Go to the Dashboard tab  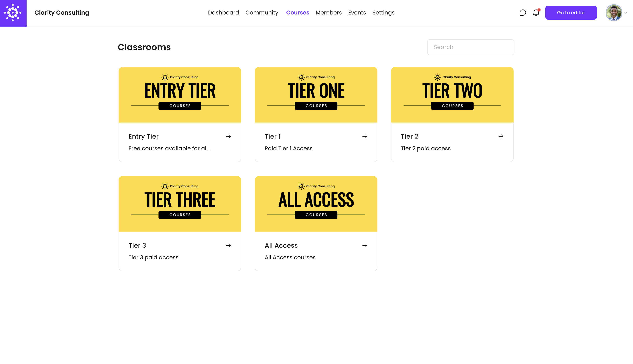click(223, 13)
